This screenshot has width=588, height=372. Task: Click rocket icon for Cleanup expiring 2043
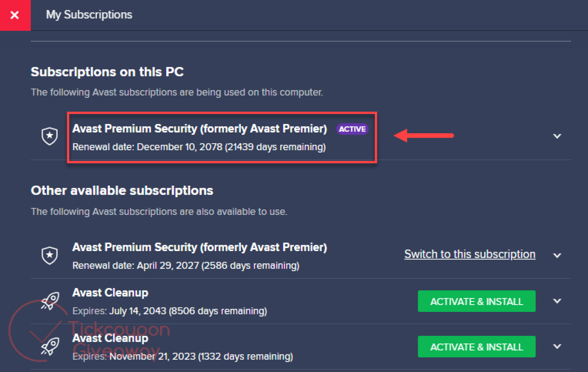(x=51, y=301)
